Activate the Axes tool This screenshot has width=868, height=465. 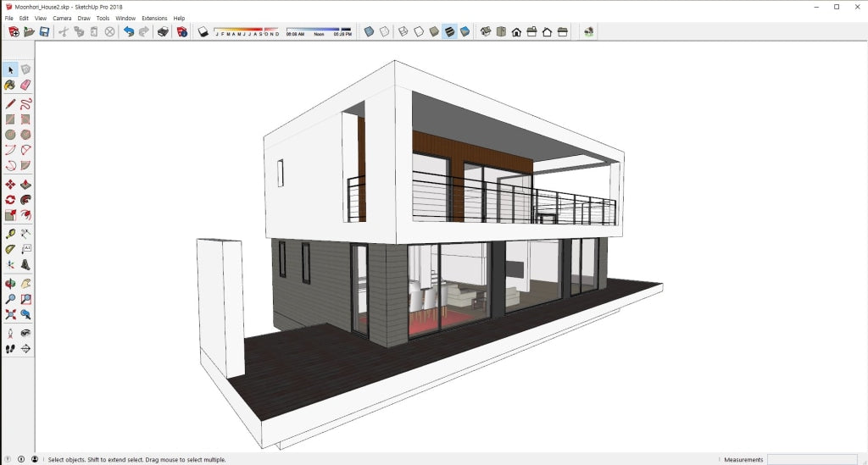[x=10, y=264]
